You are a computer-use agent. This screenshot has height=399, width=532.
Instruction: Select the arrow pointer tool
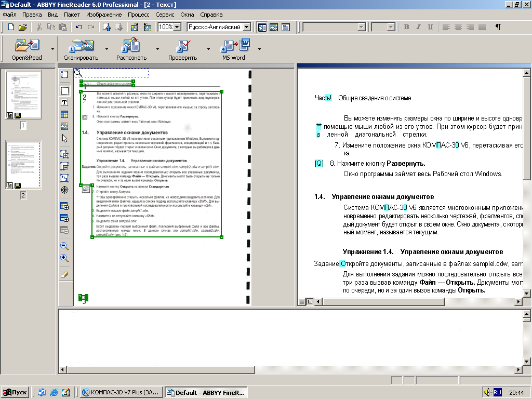[64, 138]
